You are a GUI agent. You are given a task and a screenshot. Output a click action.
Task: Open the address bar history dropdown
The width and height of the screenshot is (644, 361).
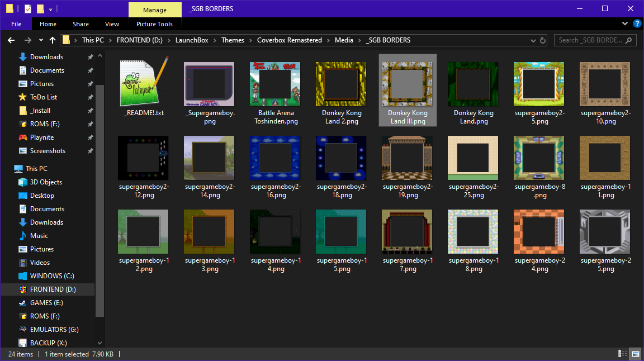(x=533, y=40)
